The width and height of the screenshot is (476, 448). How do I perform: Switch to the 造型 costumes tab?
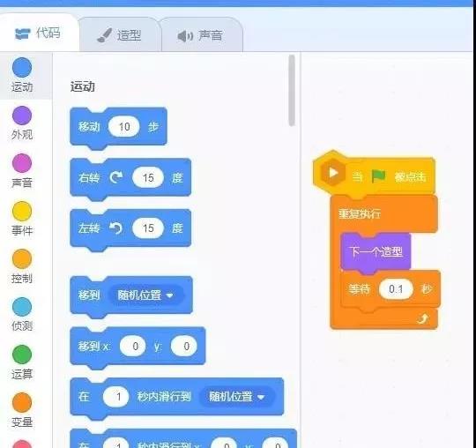120,34
